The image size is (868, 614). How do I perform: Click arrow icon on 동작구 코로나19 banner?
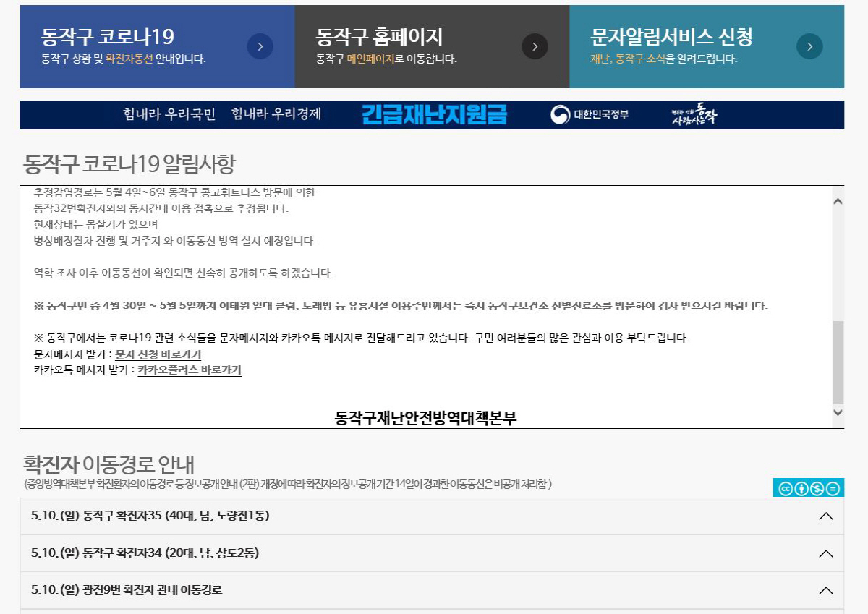coord(260,47)
